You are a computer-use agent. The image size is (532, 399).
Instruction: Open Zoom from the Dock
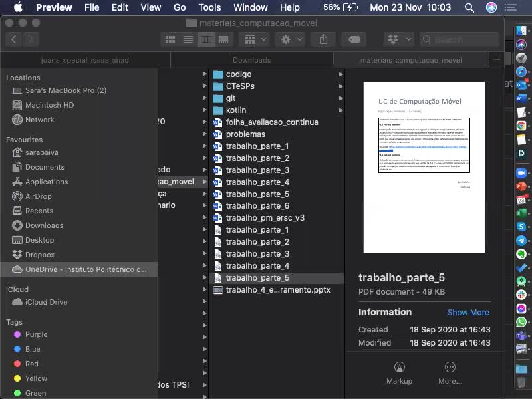tap(521, 173)
